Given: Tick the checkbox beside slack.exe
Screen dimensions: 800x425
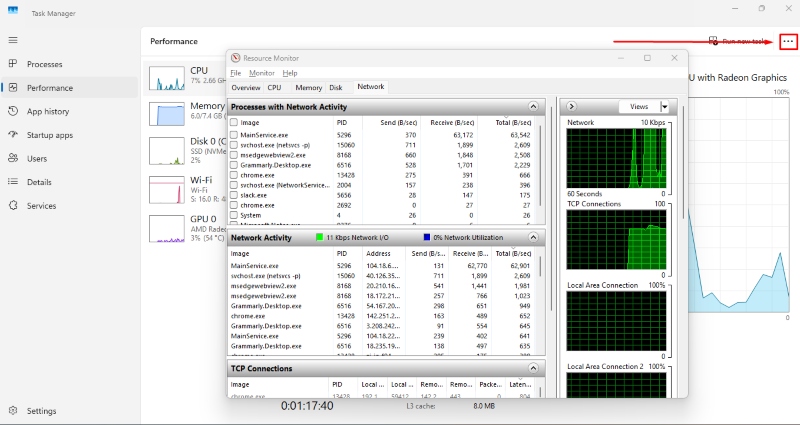Looking at the screenshot, I should tap(234, 196).
